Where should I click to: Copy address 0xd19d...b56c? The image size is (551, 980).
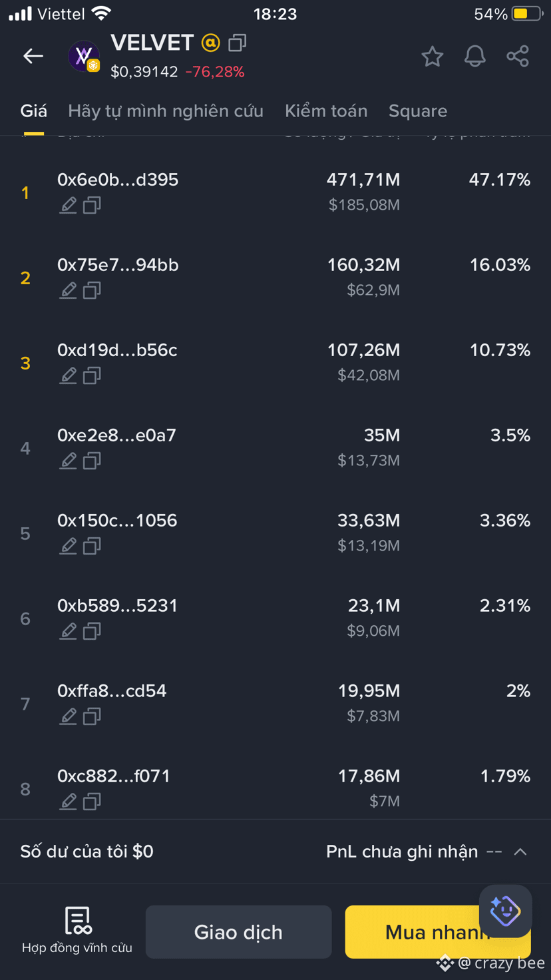pos(92,375)
